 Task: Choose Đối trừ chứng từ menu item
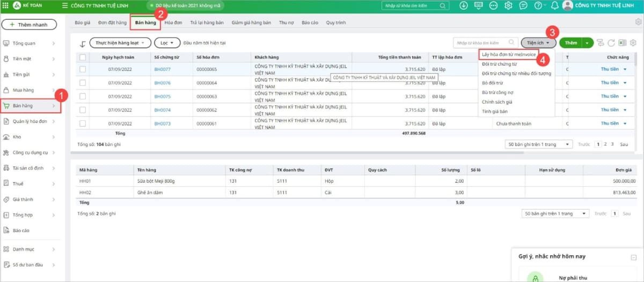coord(500,64)
